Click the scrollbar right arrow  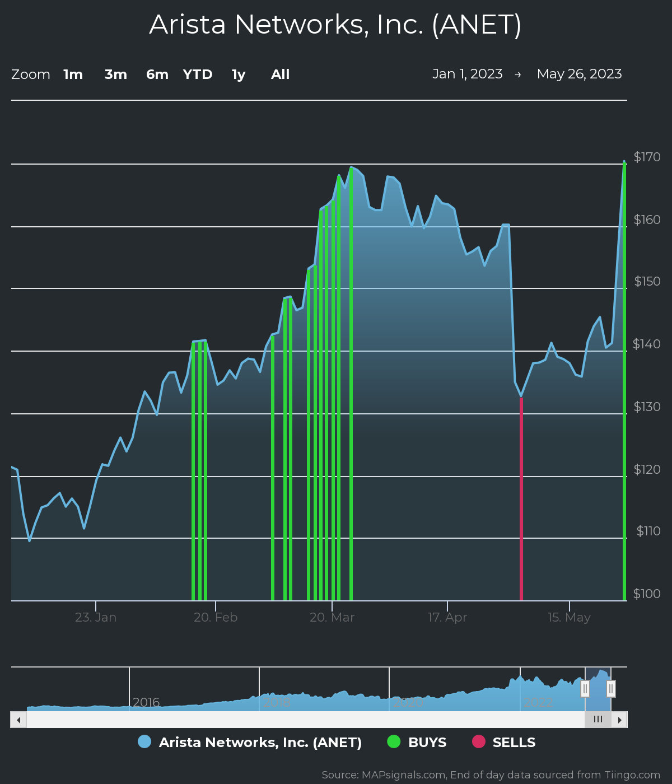coord(619,720)
